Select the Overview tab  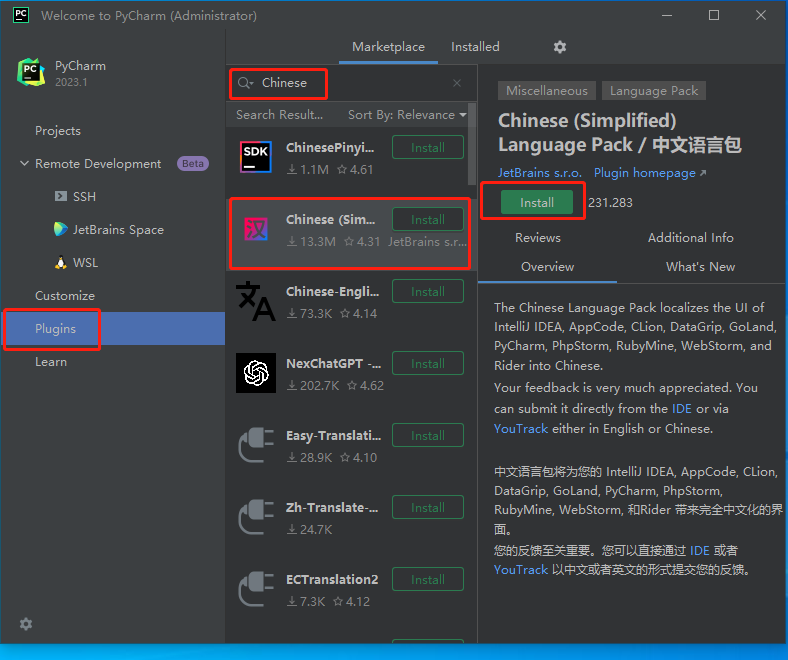pos(547,266)
